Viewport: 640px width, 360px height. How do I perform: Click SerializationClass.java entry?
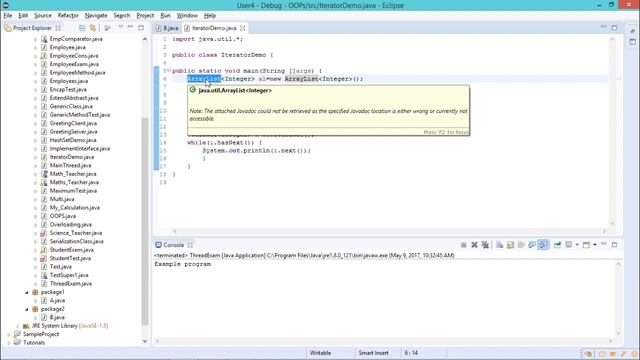coord(76,242)
